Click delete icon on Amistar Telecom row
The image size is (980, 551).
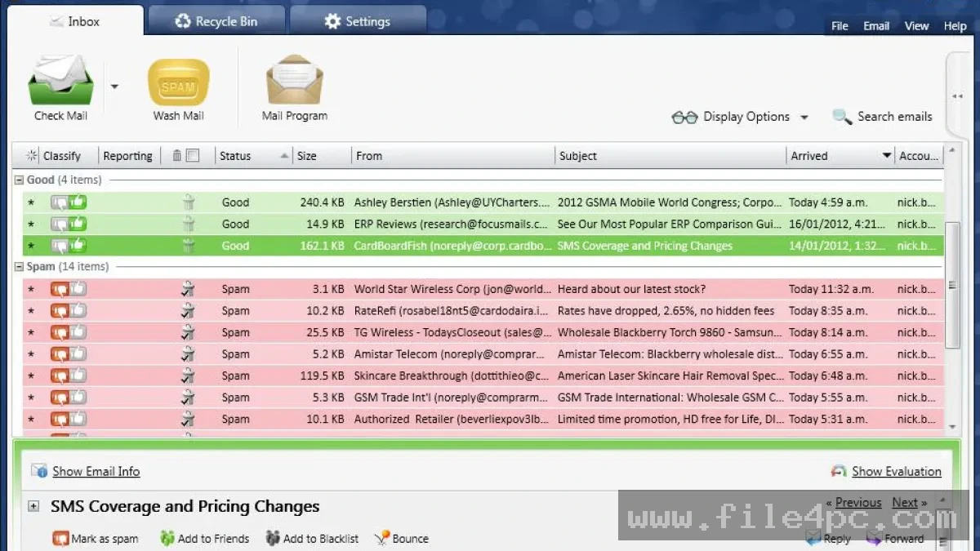(188, 354)
